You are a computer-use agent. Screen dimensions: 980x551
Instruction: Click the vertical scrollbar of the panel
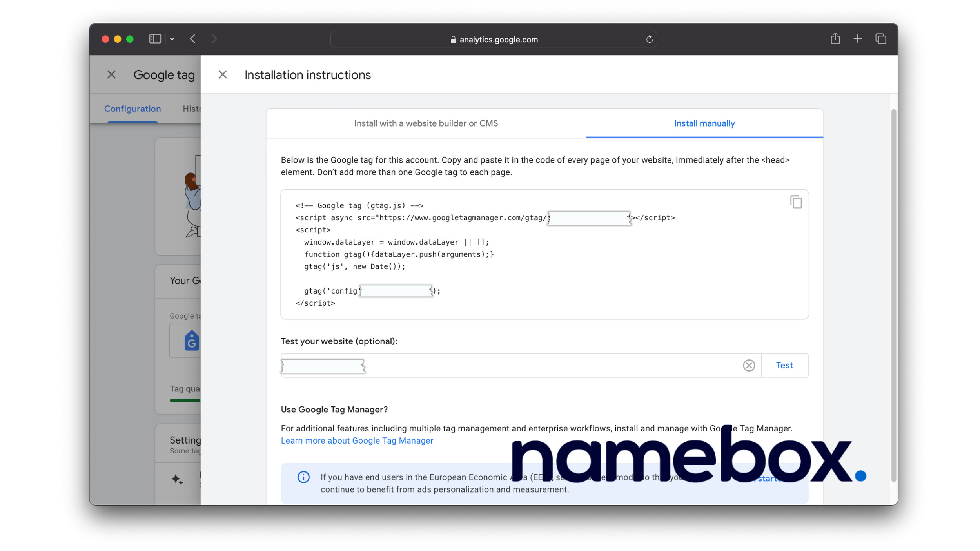(894, 295)
